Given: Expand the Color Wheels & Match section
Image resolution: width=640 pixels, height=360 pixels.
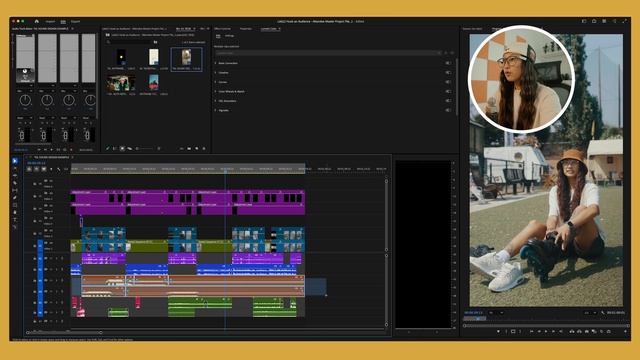Looking at the screenshot, I should click(x=216, y=91).
